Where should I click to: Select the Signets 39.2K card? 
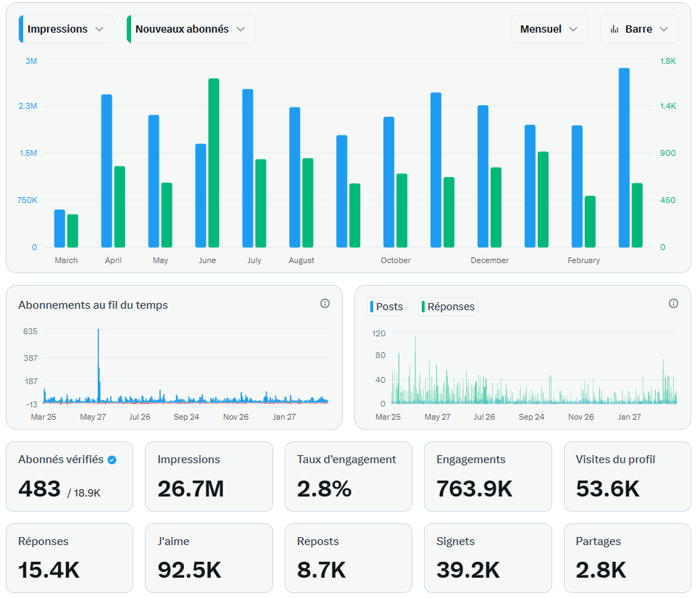pos(488,558)
